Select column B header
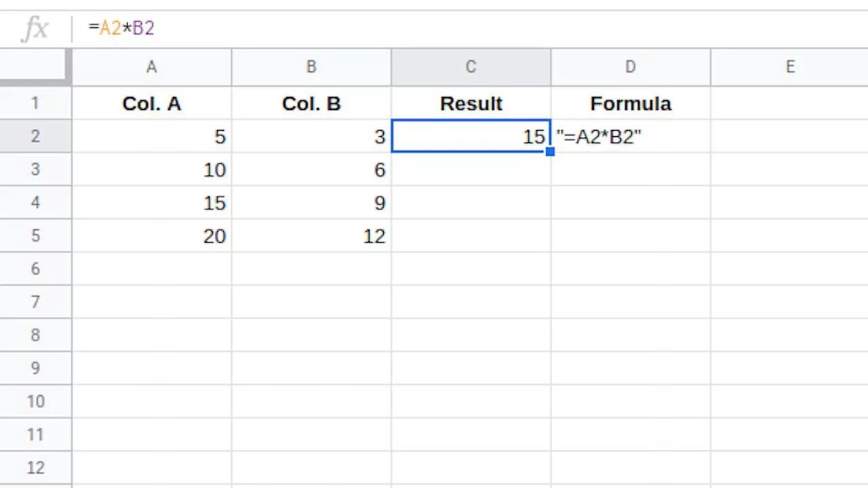The image size is (868, 488). tap(311, 66)
